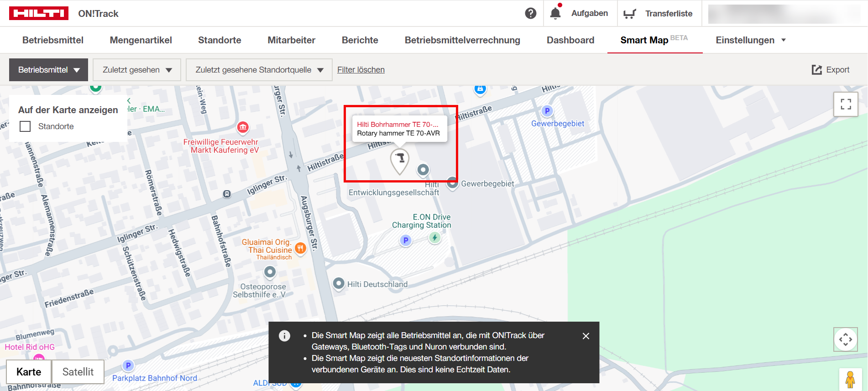This screenshot has width=868, height=391.
Task: Click the Hilti logo
Action: (x=39, y=13)
